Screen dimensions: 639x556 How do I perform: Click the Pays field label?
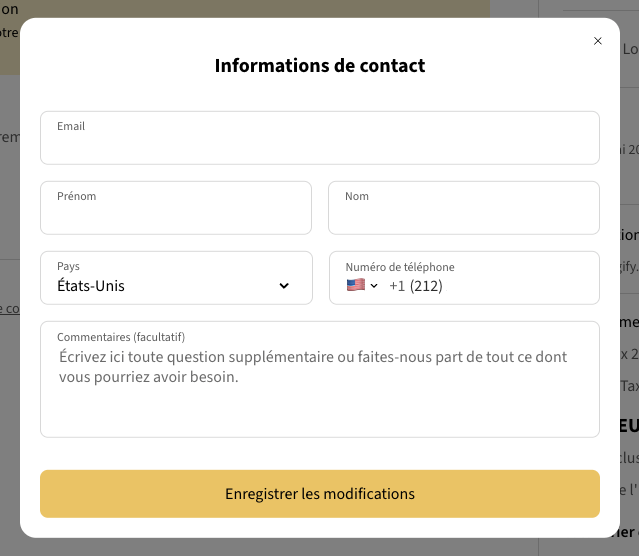[x=68, y=267]
